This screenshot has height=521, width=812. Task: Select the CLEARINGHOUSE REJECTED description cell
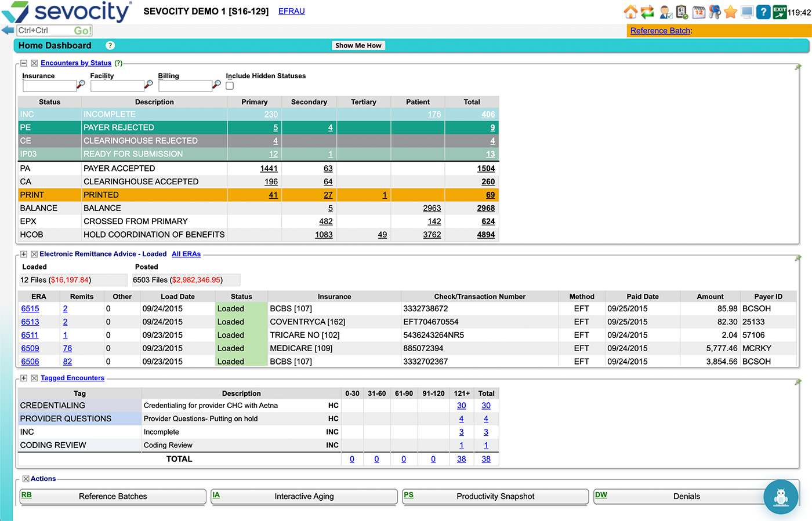(x=154, y=141)
